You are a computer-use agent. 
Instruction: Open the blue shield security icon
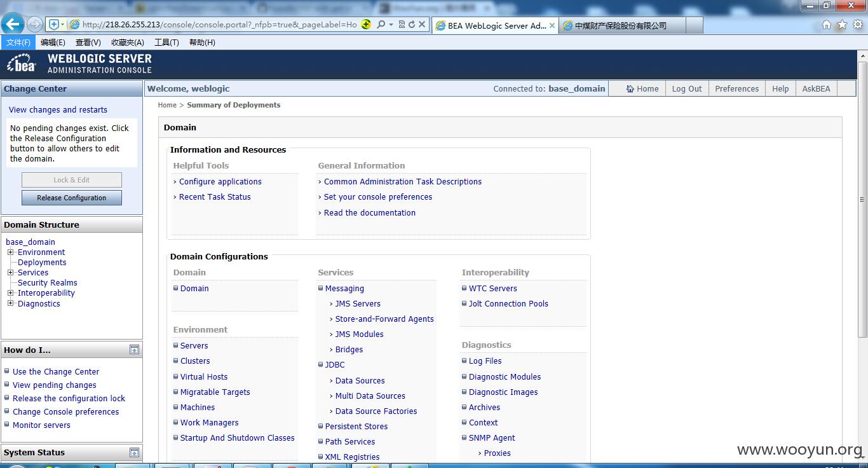(54, 25)
